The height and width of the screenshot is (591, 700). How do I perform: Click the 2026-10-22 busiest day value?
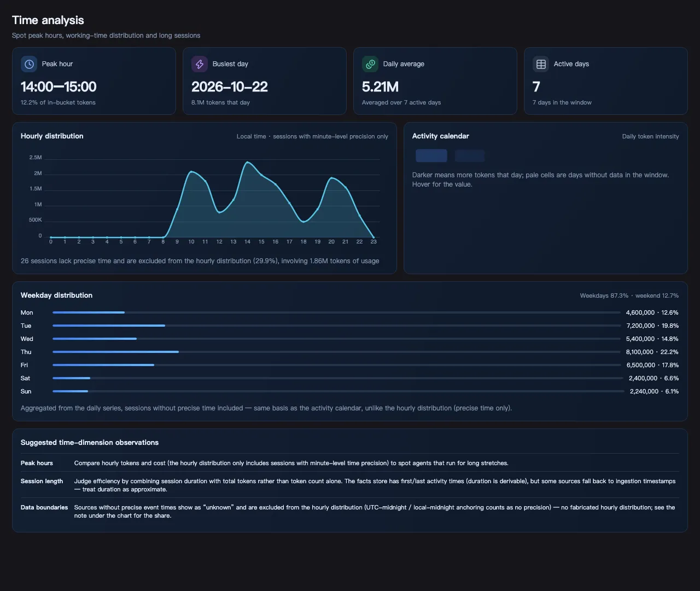tap(230, 87)
